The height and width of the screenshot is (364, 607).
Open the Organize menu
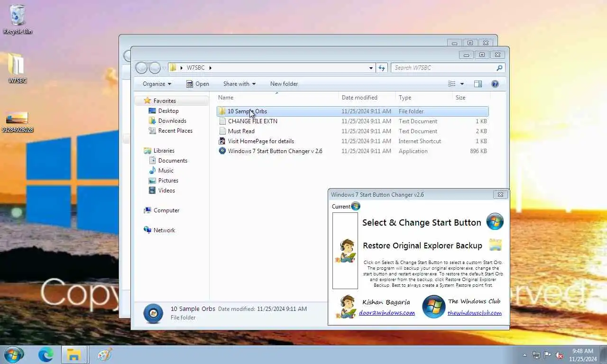click(157, 84)
